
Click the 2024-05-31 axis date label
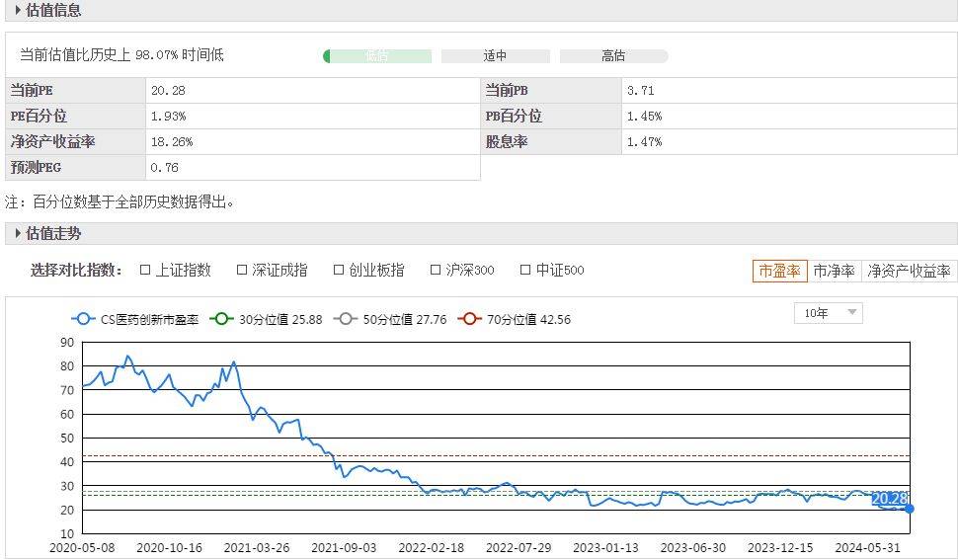click(868, 548)
